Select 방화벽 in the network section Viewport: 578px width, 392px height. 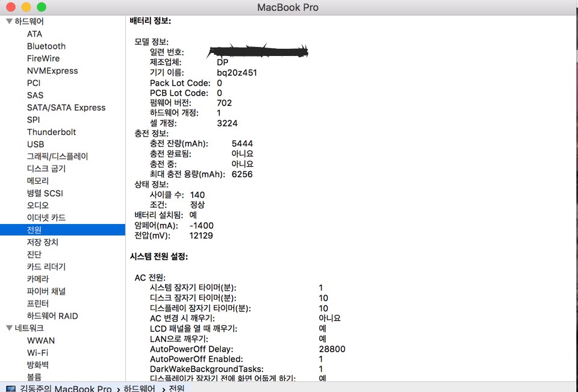tap(38, 365)
